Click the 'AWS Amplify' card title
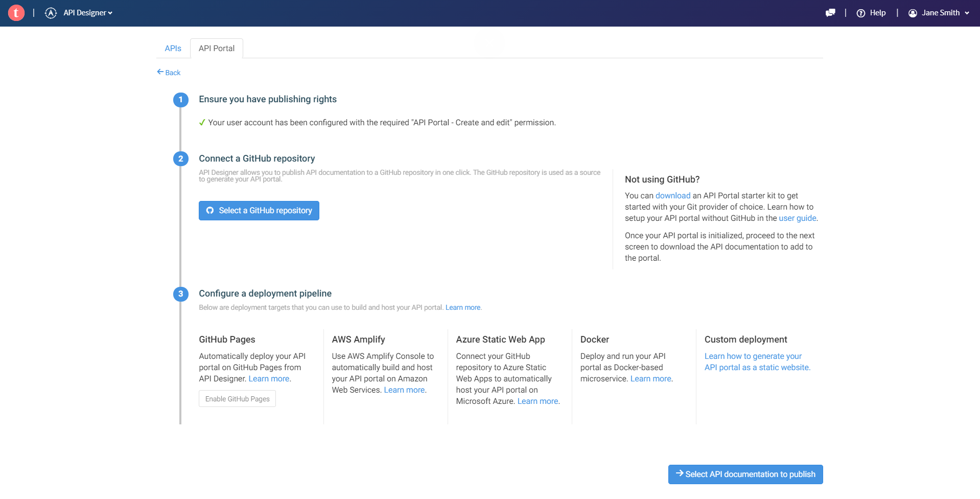The width and height of the screenshot is (980, 499). point(358,339)
